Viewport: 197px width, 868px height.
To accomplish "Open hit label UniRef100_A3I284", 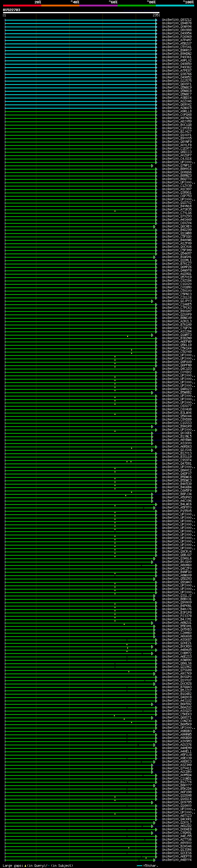I will [176, 332].
